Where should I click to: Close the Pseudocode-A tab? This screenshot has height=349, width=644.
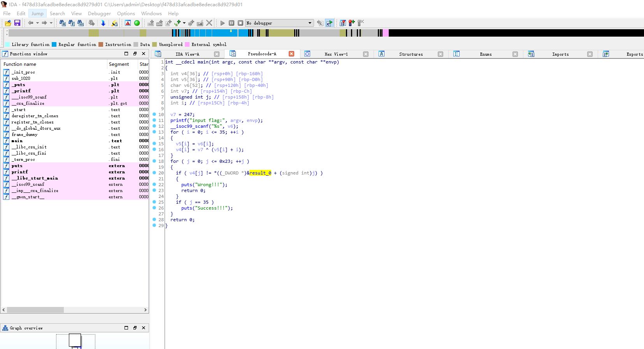click(x=291, y=54)
